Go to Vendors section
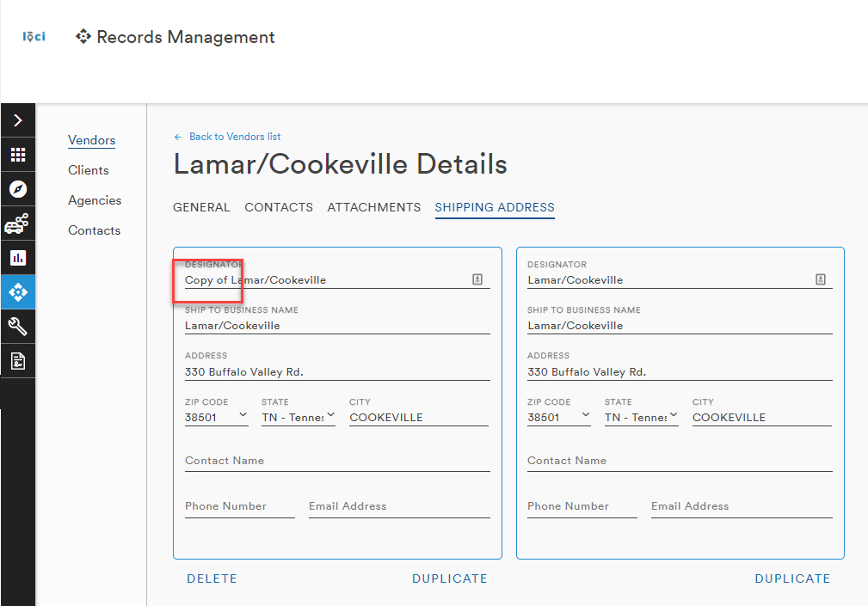This screenshot has width=868, height=606. pos(92,140)
